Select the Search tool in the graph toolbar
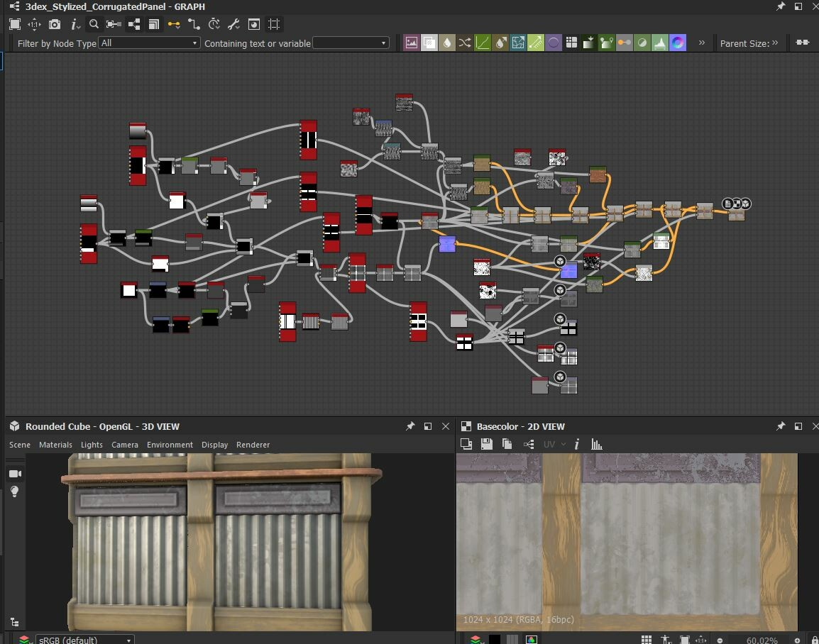819x644 pixels. [94, 23]
